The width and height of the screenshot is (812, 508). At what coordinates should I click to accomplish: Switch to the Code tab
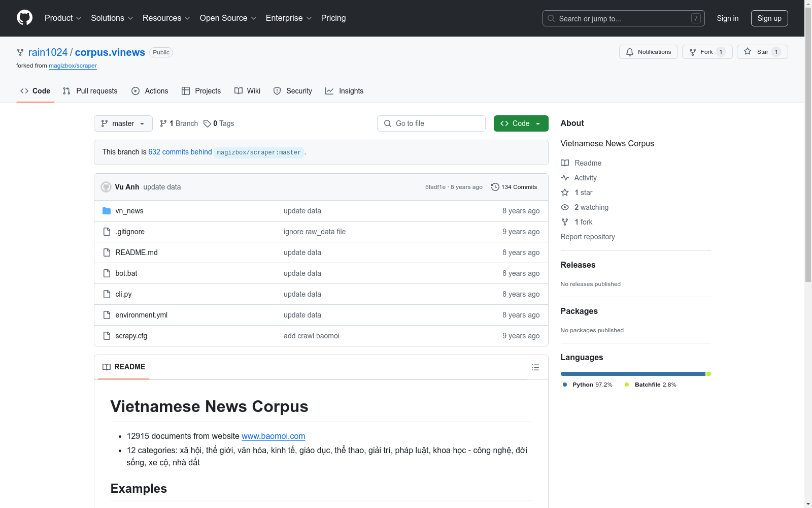[36, 91]
